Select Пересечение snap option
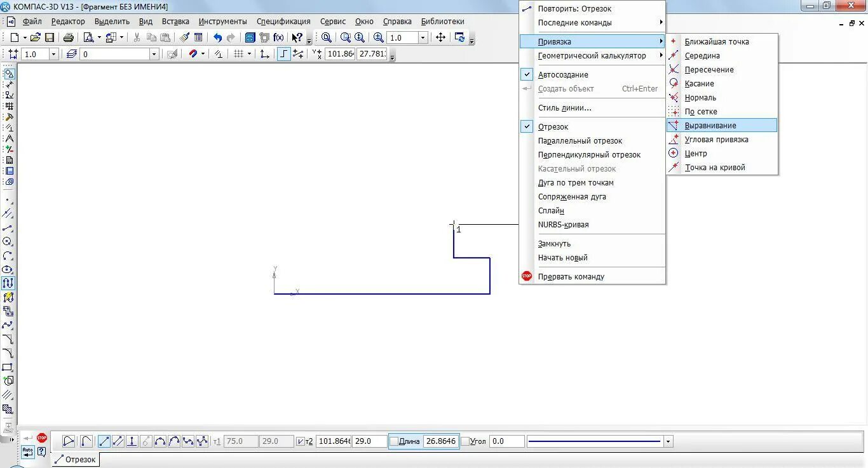The height and width of the screenshot is (468, 868). click(x=722, y=70)
